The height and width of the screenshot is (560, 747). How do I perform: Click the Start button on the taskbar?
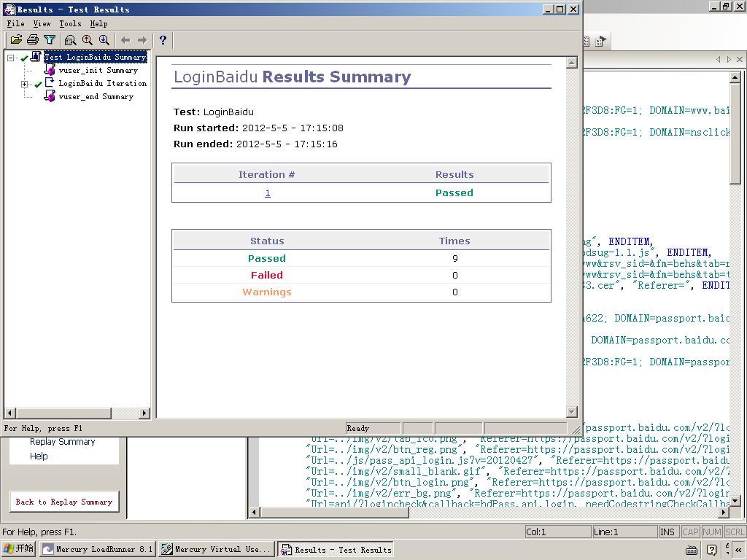(18, 549)
